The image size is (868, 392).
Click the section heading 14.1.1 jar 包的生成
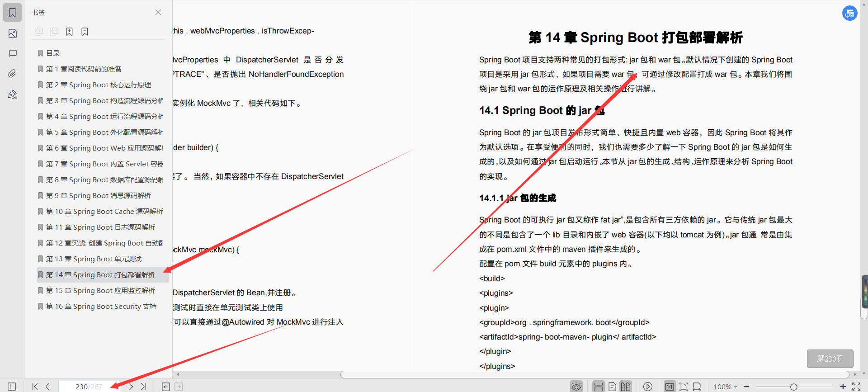(518, 198)
